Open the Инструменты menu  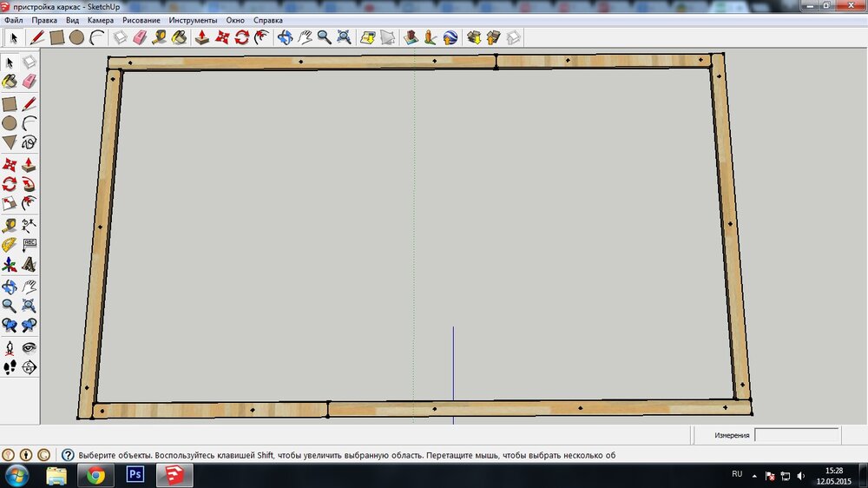pyautogui.click(x=194, y=20)
